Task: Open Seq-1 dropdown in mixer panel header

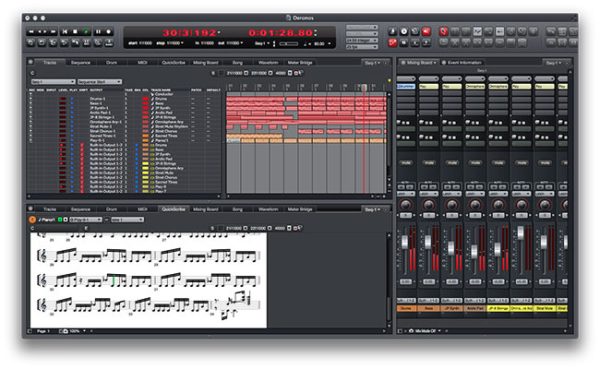Action: [x=553, y=62]
